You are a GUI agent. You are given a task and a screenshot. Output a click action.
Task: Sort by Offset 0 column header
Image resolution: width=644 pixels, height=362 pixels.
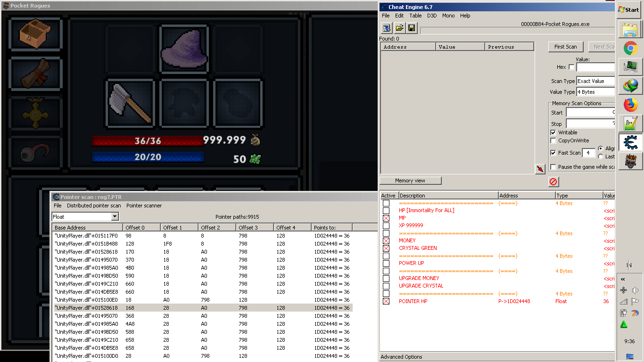141,228
